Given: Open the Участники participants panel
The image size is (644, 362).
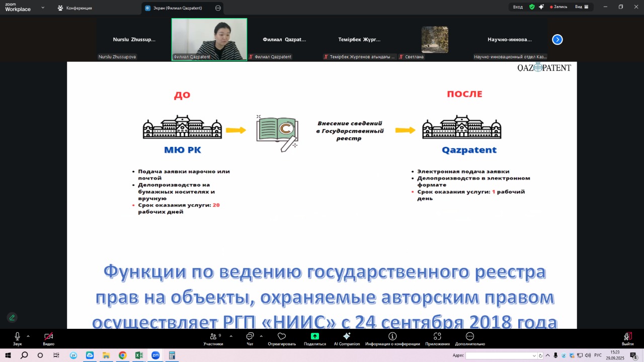Looking at the screenshot, I should point(213,337).
